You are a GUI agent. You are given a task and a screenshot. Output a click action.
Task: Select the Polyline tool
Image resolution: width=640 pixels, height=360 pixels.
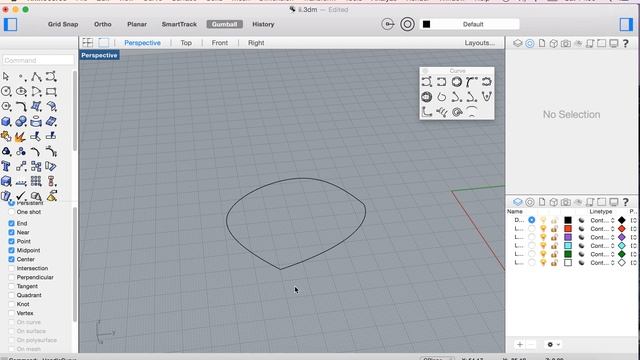coord(36,76)
